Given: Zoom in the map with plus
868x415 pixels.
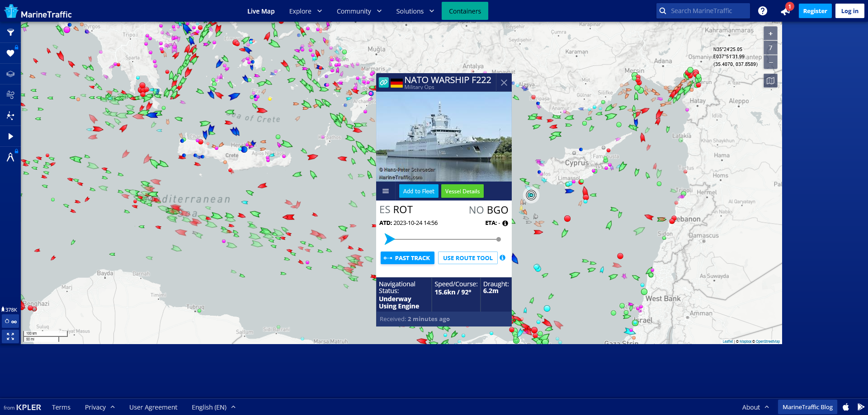Looking at the screenshot, I should (770, 33).
